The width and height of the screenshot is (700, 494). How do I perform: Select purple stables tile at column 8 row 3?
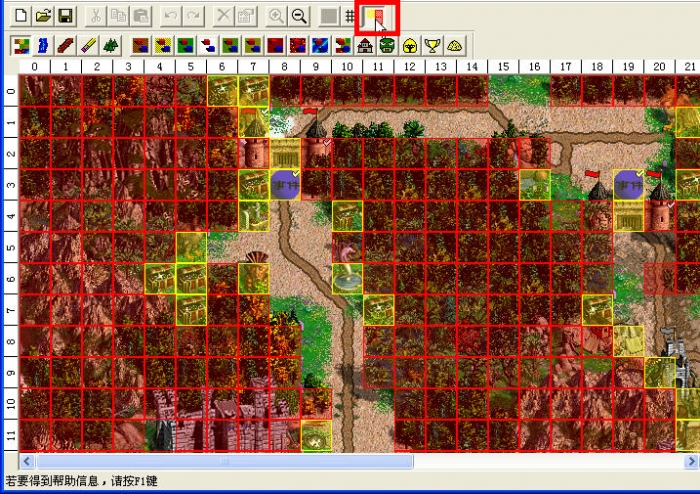click(x=285, y=185)
